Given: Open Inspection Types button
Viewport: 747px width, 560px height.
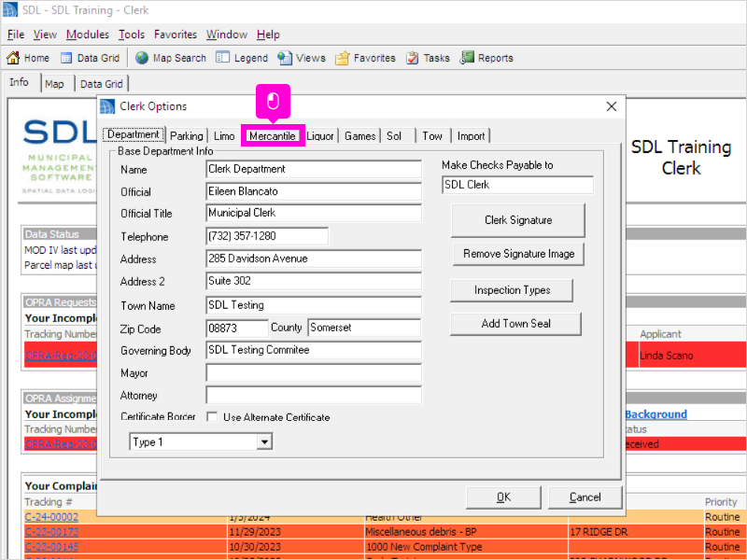Looking at the screenshot, I should pyautogui.click(x=512, y=290).
